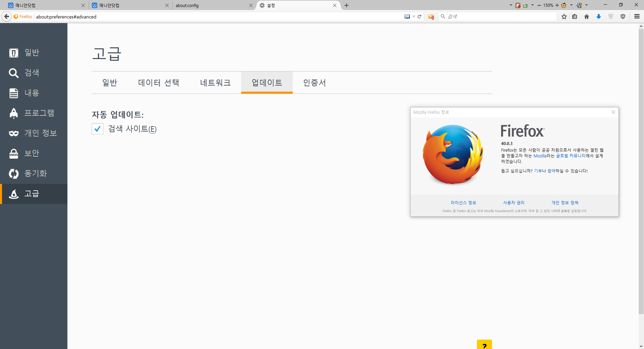Reload the page with refresh icon
The image size is (644, 349).
click(419, 16)
